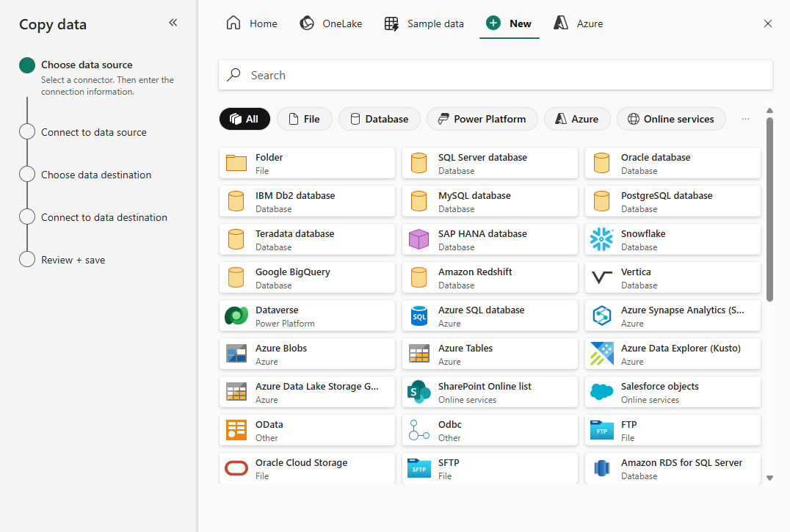Click the scrollbar down arrow

(769, 478)
